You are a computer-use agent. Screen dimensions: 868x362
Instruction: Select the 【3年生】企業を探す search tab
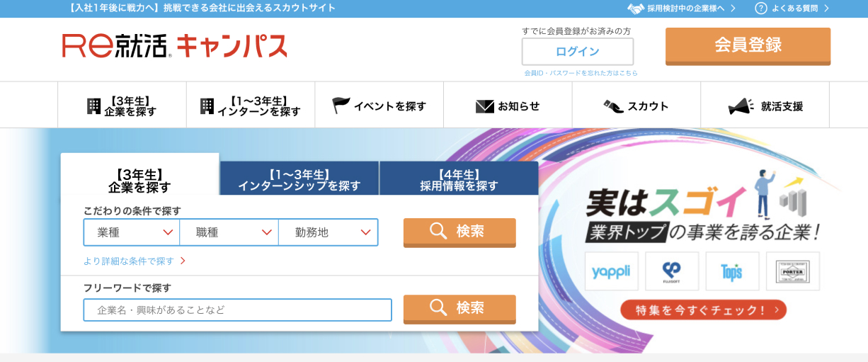pos(139,175)
